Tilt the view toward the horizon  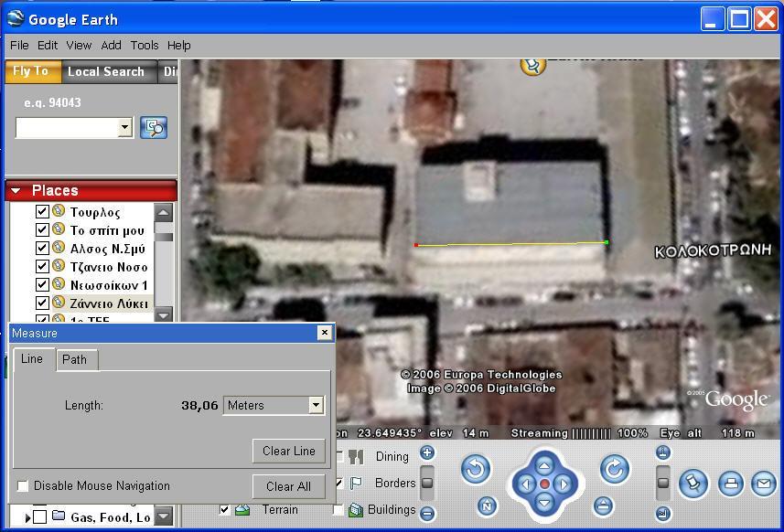pos(663,514)
